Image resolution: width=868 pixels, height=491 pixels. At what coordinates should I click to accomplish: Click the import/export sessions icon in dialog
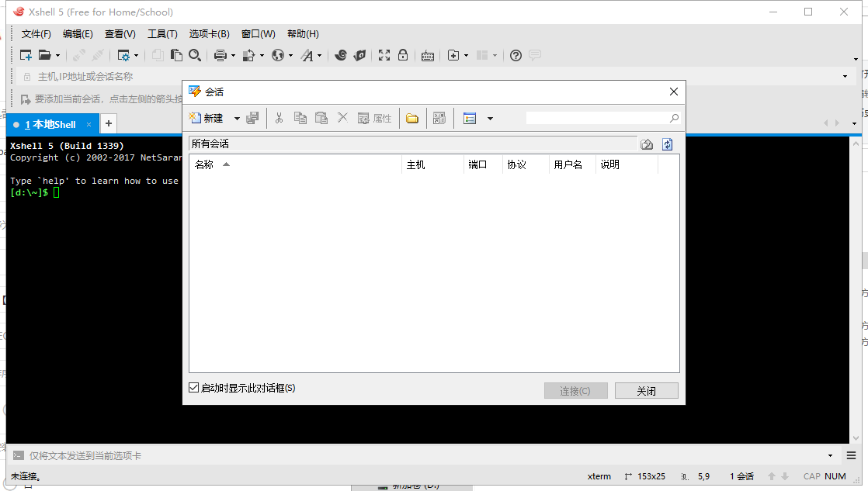pyautogui.click(x=439, y=119)
